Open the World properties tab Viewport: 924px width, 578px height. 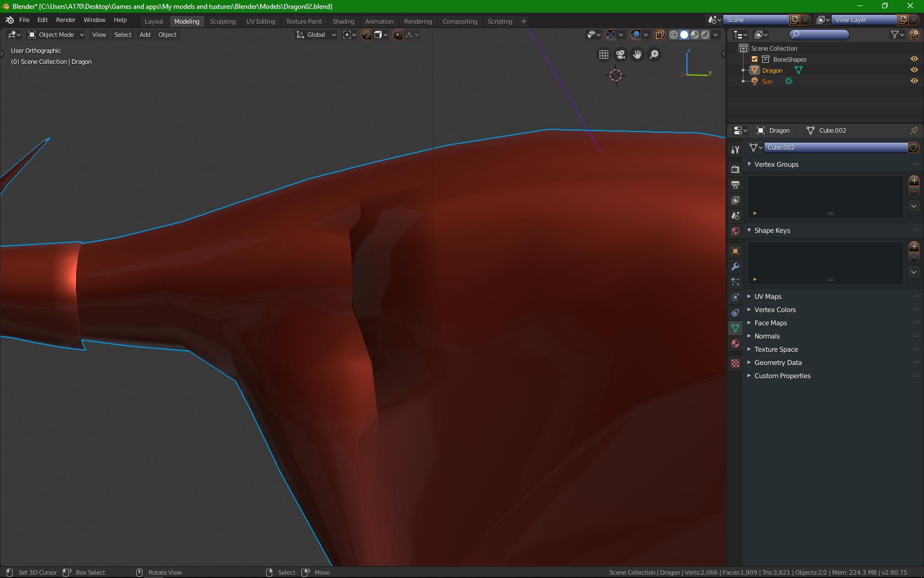coord(735,231)
